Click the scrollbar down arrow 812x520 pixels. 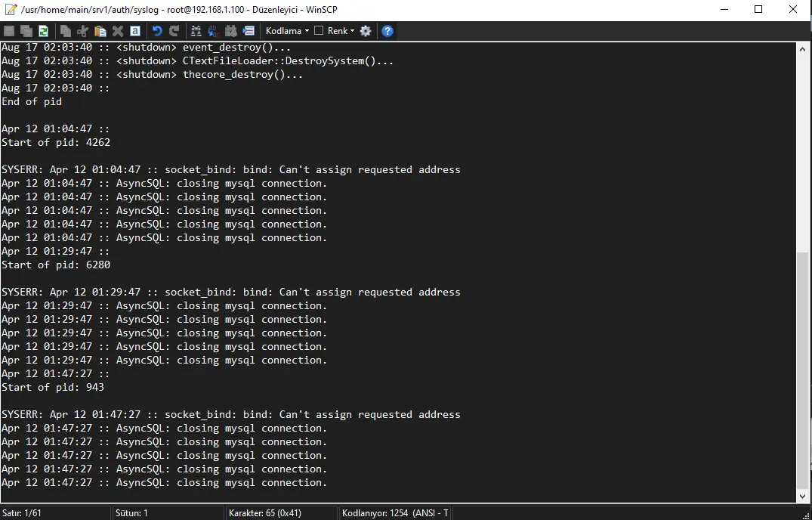tap(803, 496)
